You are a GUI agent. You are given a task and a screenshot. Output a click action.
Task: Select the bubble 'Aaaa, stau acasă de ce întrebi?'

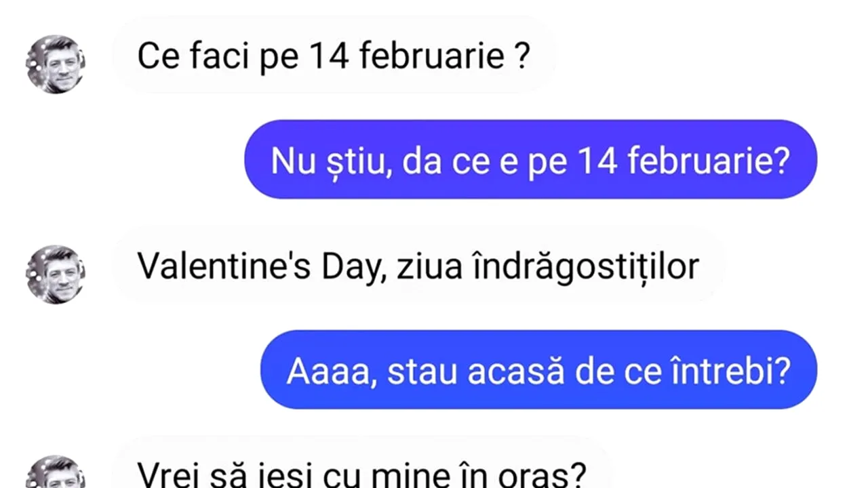(x=539, y=369)
